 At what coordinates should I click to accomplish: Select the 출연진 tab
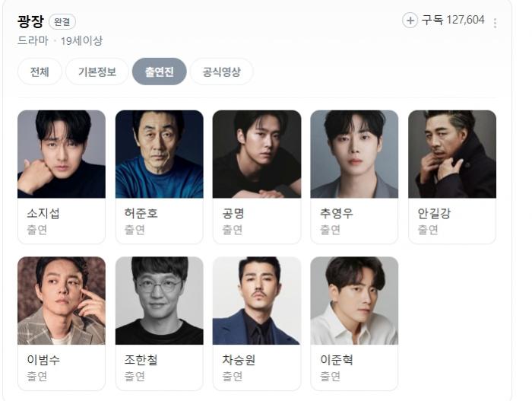[159, 72]
